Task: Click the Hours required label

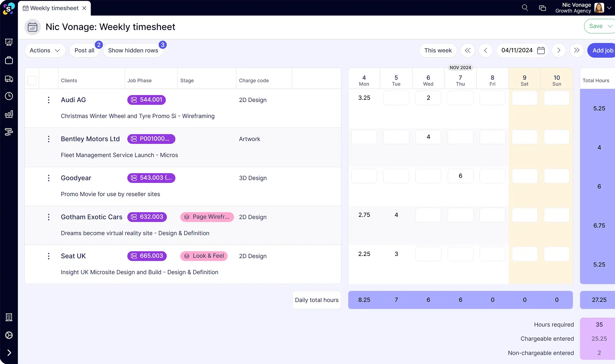Action: 554,324
